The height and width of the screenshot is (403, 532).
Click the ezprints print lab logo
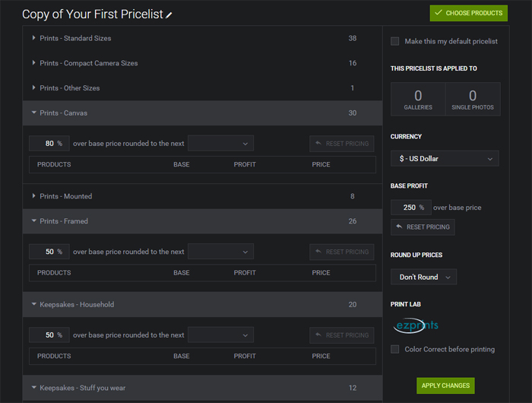coord(416,325)
